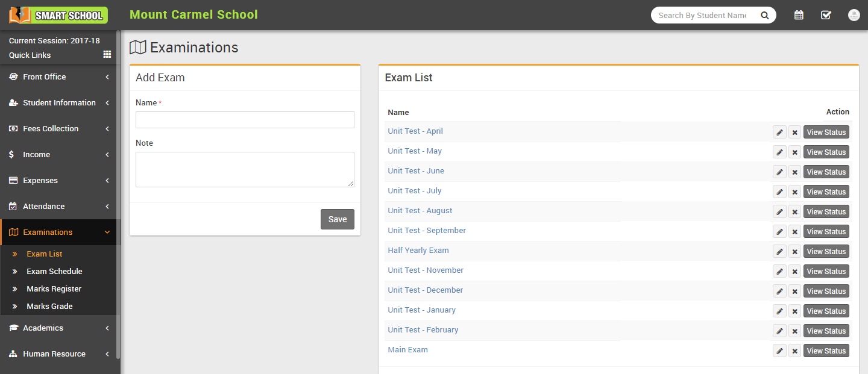Expand the Fees Collection menu

click(x=59, y=129)
